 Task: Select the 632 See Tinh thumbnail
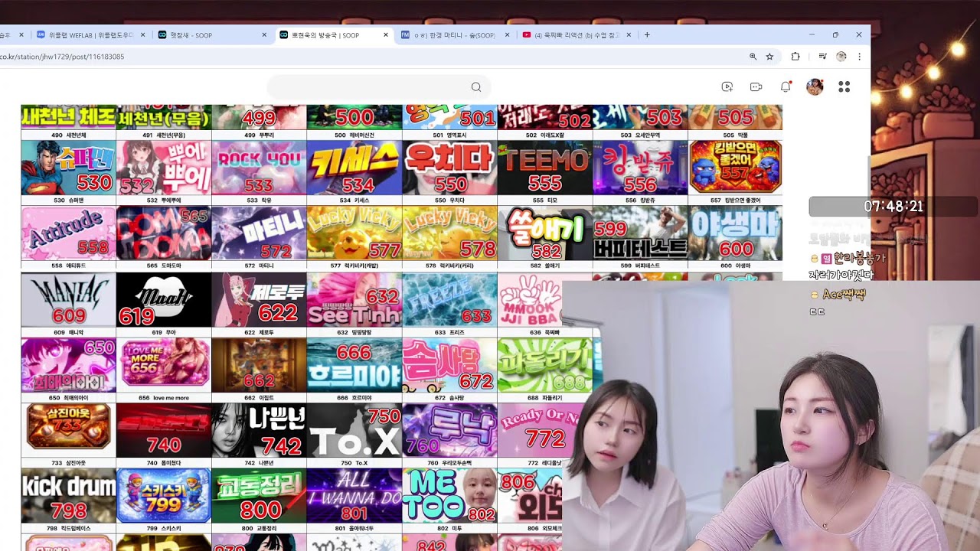coord(354,299)
